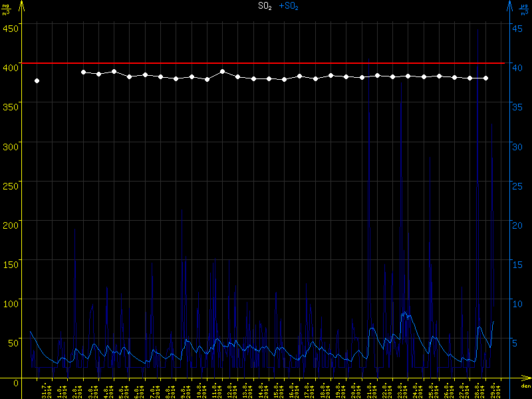
Task: Click the isolated first white data point
Action: pos(37,80)
